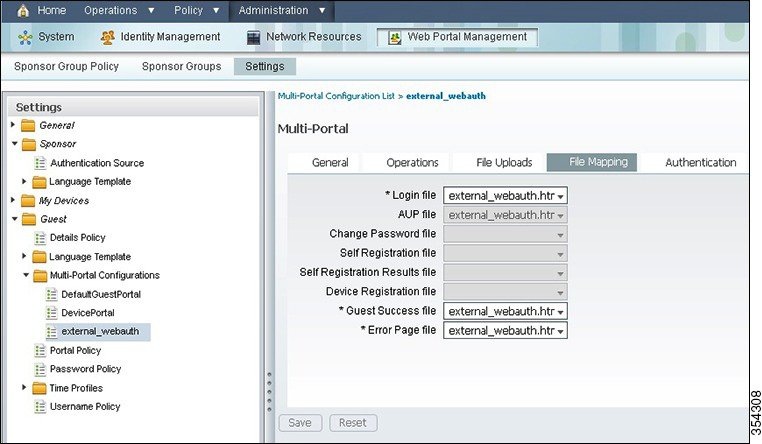Screen dimensions: 762x444
Task: Click the Password Policy list icon
Action: point(40,369)
